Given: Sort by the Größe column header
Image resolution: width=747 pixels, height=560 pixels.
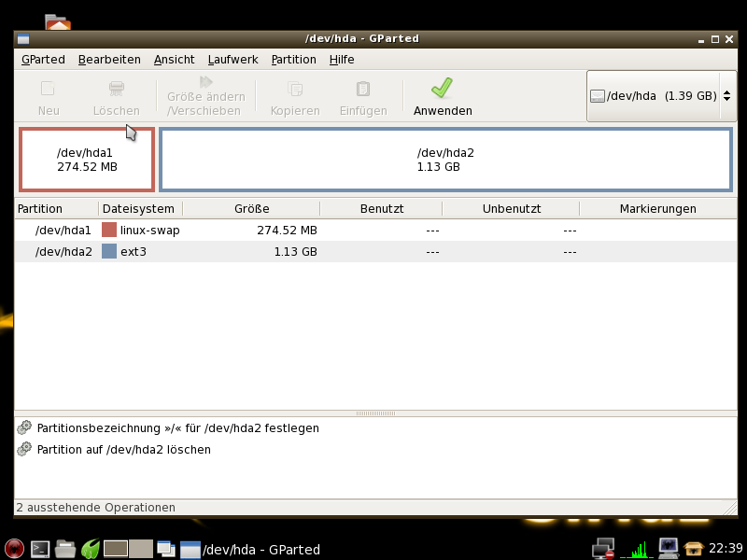Looking at the screenshot, I should 251,208.
